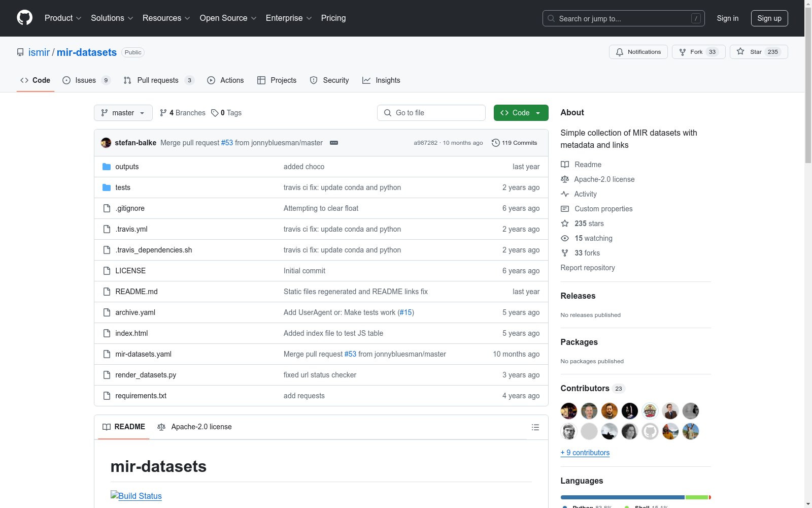812x508 pixels.
Task: Click the Custom properties icon
Action: point(565,209)
